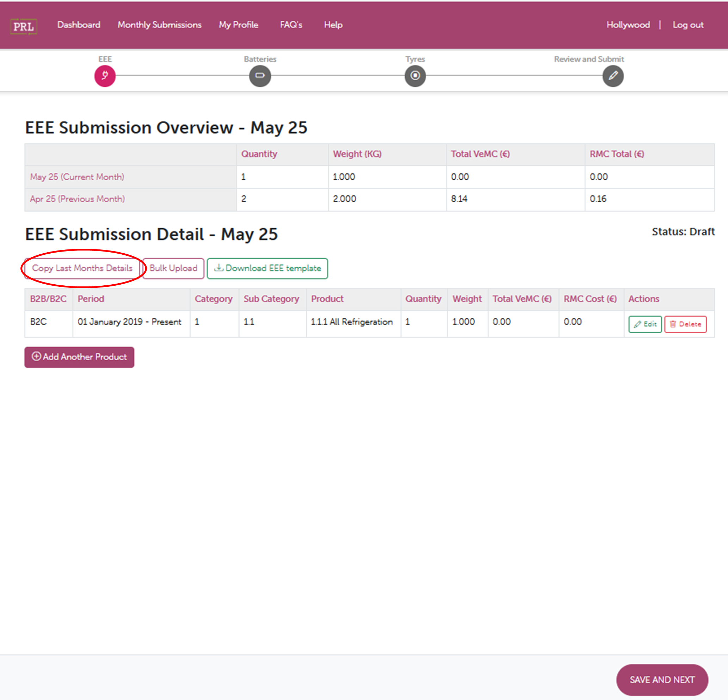This screenshot has width=728, height=700.
Task: Click SAVE AND NEXT
Action: [661, 680]
